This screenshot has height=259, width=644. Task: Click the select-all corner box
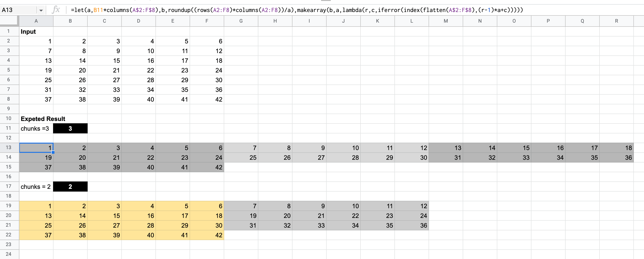coord(9,21)
